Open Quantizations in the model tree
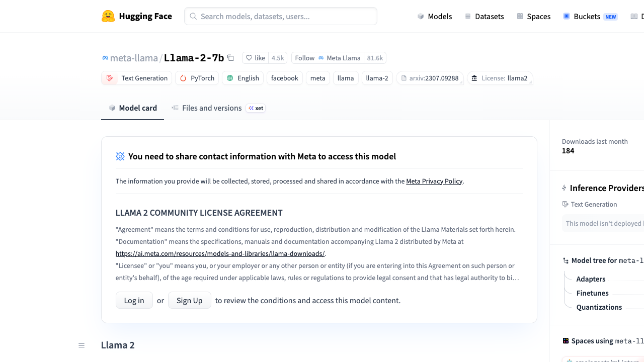 pyautogui.click(x=599, y=307)
